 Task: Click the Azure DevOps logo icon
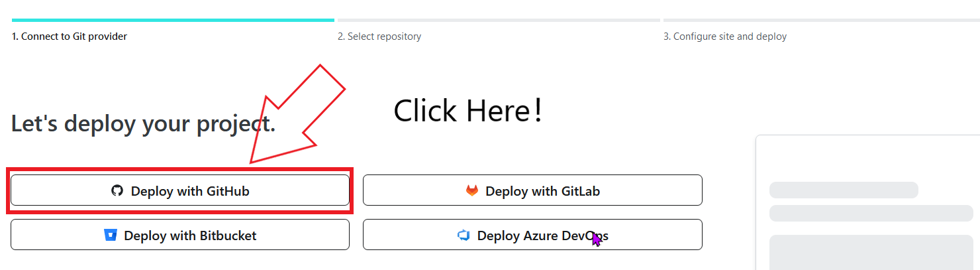[463, 235]
